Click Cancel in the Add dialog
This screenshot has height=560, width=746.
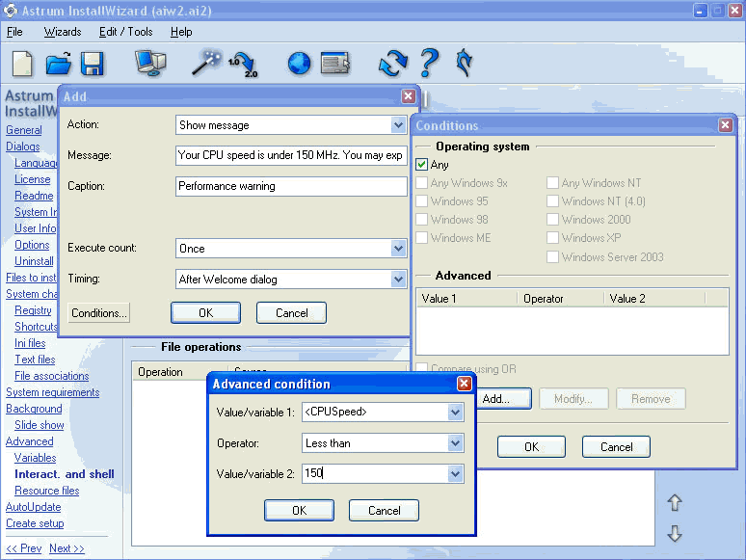pos(292,313)
